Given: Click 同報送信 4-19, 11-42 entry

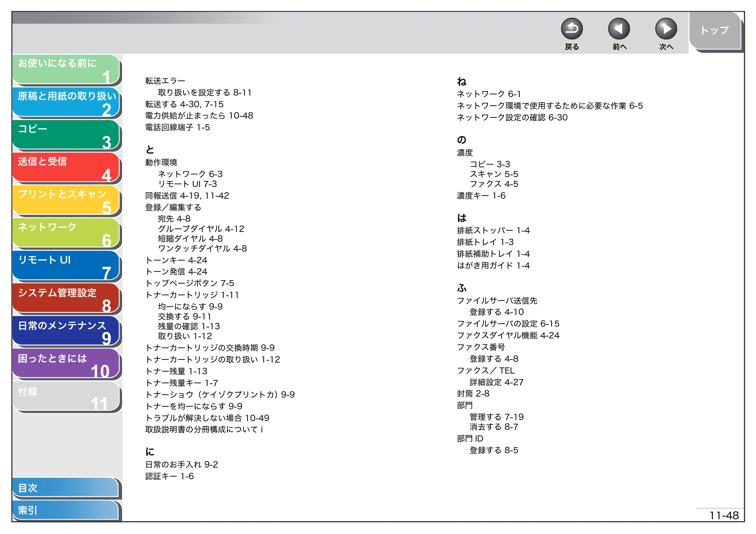Looking at the screenshot, I should 187,196.
